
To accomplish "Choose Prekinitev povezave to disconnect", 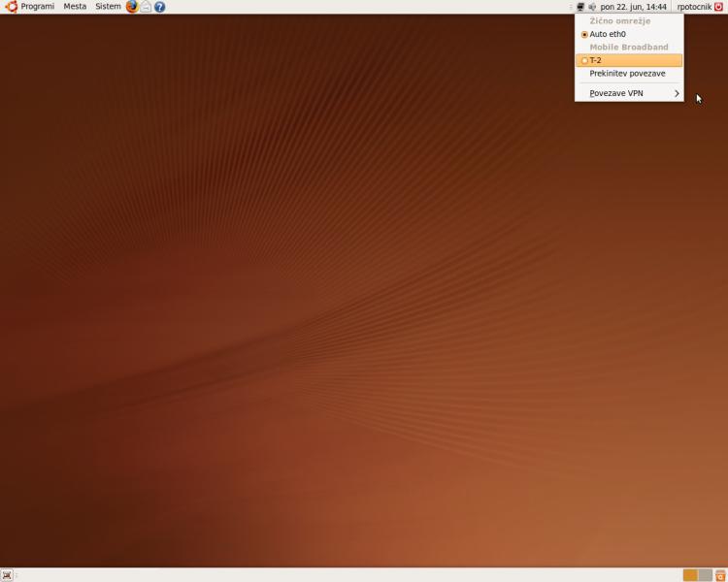I will click(627, 74).
